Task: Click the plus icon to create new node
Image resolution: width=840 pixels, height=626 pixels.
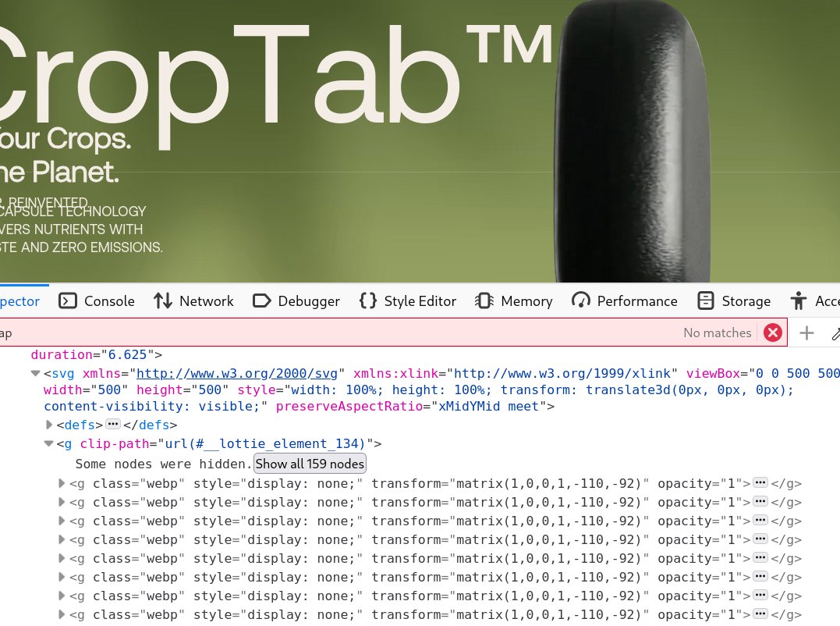Action: pos(806,333)
